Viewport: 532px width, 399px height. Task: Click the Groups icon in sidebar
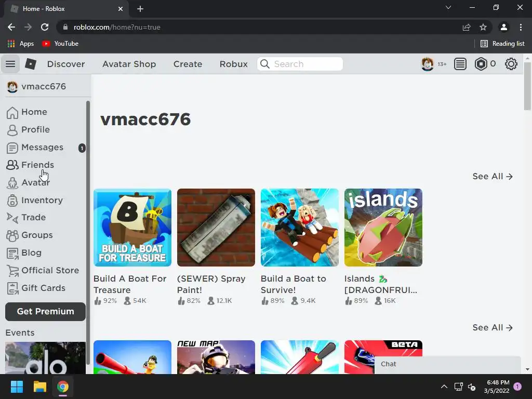point(12,235)
